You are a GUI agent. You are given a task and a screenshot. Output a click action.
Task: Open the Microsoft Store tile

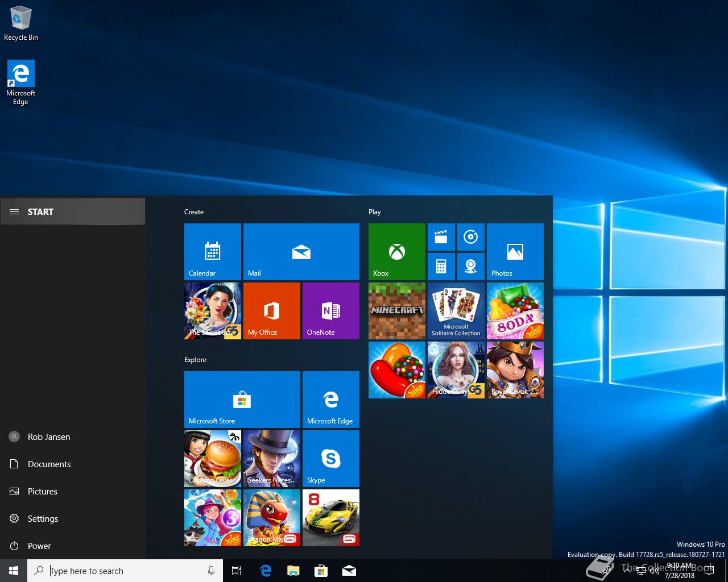(x=242, y=400)
